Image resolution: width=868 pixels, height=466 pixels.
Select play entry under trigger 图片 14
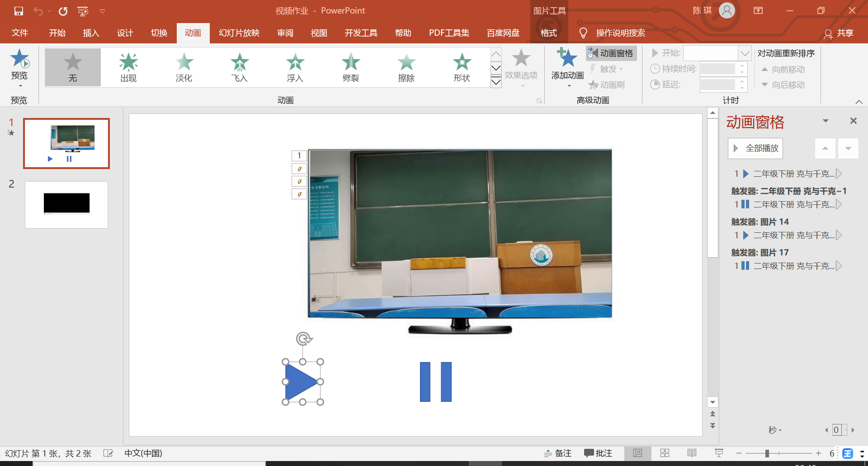[x=788, y=235]
